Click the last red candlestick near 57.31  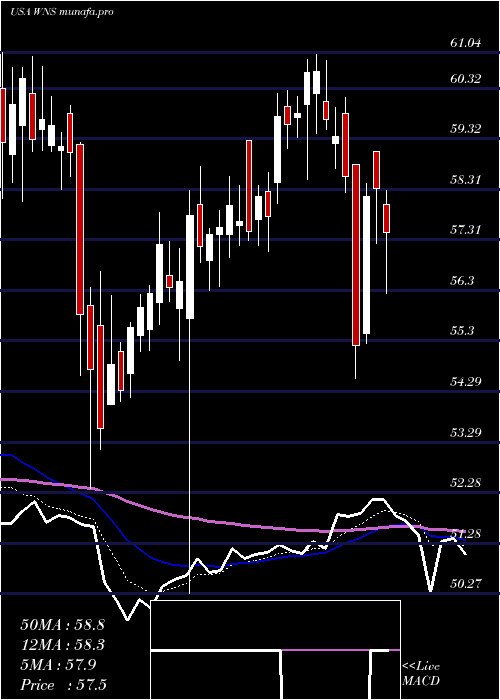coord(387,218)
